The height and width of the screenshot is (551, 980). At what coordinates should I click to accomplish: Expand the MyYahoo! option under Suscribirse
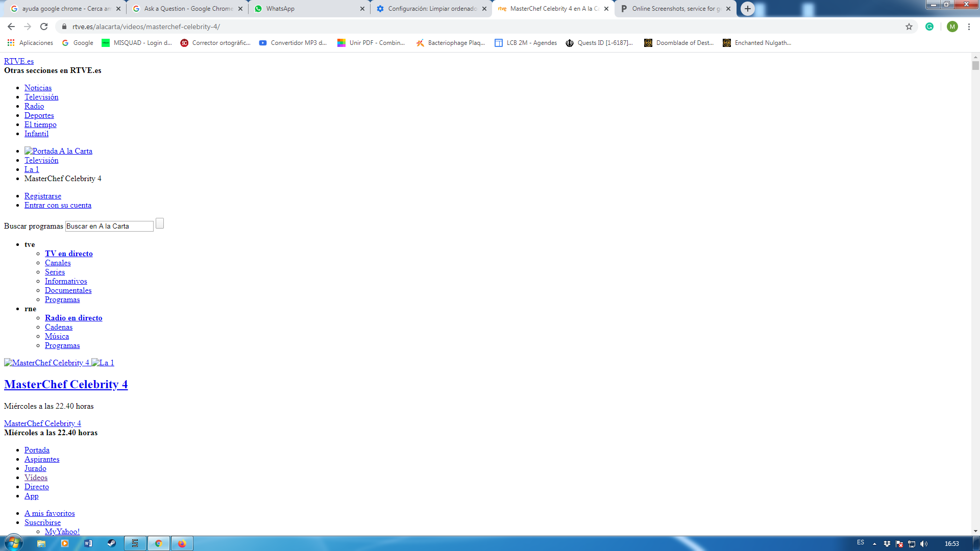[x=62, y=532]
